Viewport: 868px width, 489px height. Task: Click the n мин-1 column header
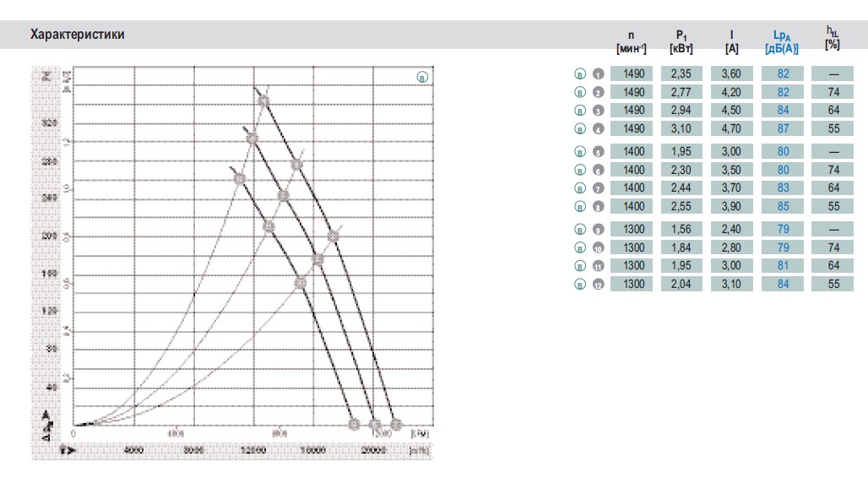(x=631, y=42)
